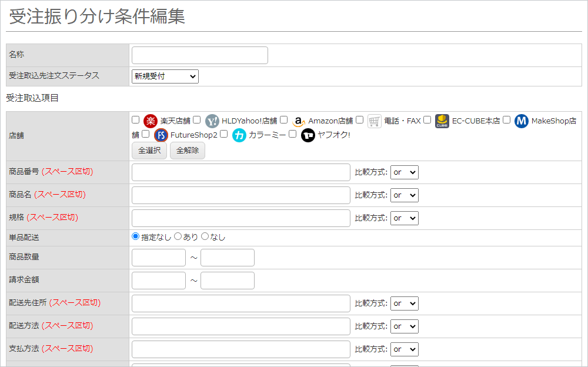This screenshot has height=367, width=588.
Task: Open the 受注取込先注文ステータス dropdown
Action: click(x=165, y=76)
